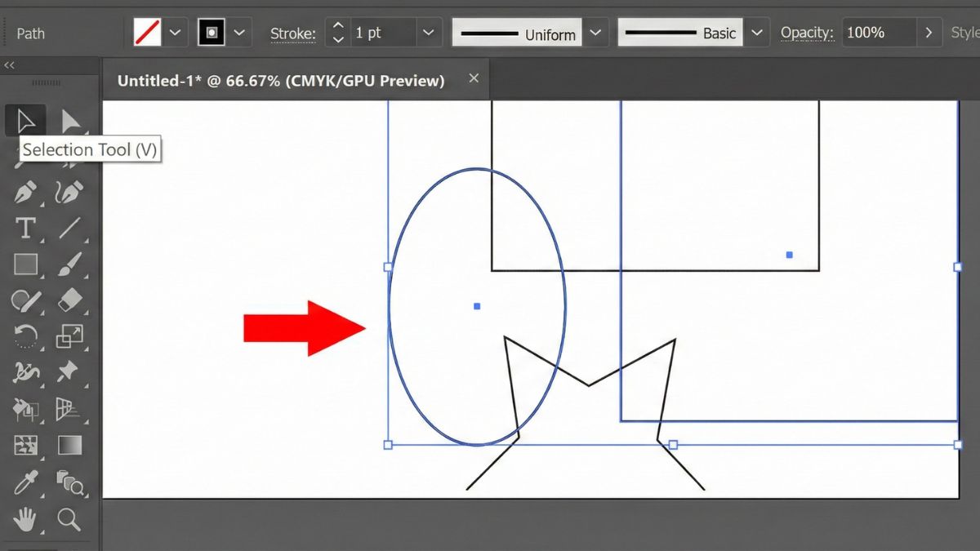Choose the Pen tool
This screenshot has height=551, width=980.
tap(24, 193)
